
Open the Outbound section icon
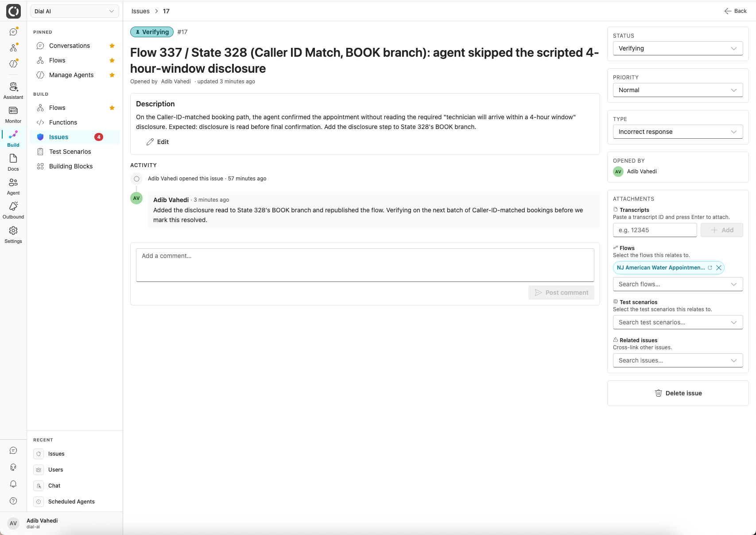point(13,210)
